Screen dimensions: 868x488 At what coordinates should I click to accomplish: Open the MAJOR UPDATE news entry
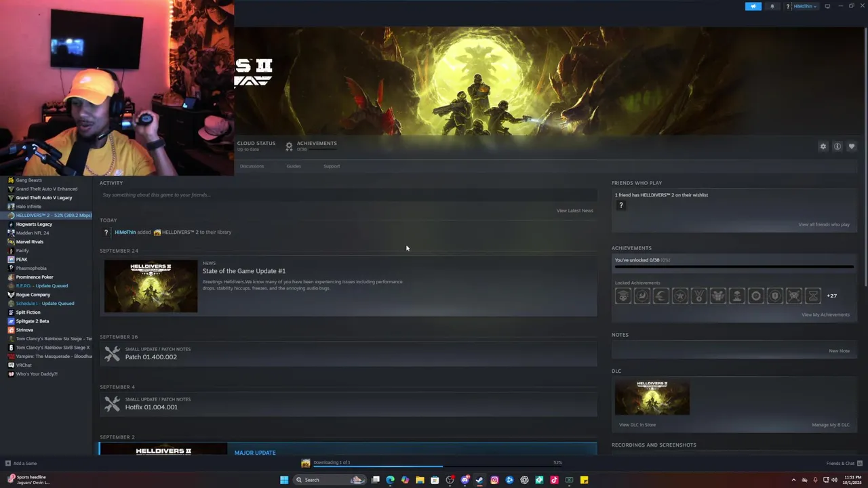click(348, 449)
